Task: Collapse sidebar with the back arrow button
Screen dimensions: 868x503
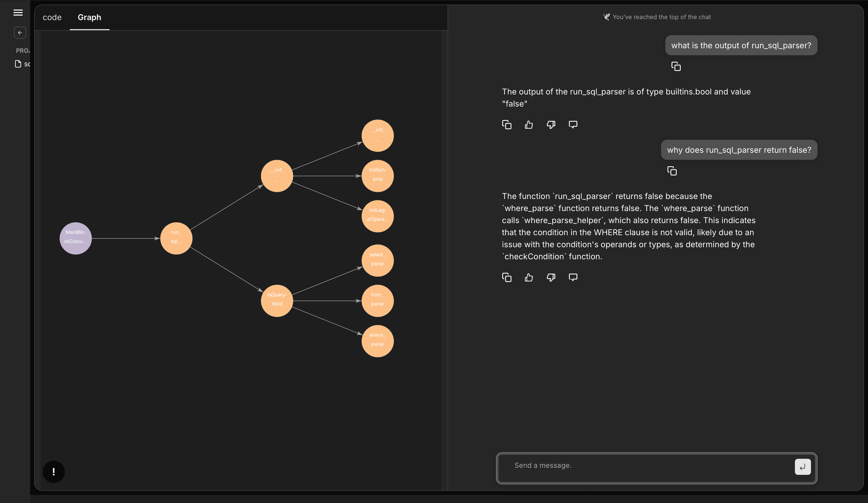Action: 20,33
